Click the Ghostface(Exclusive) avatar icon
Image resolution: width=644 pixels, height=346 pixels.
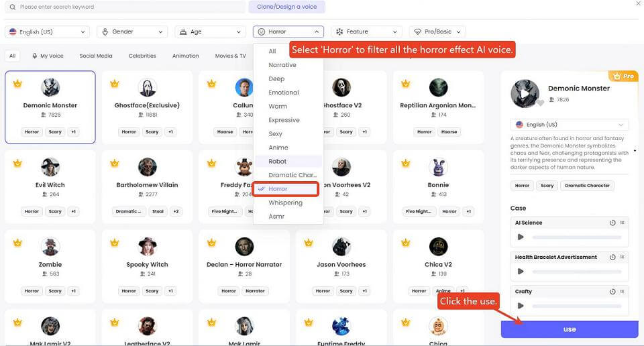point(147,88)
